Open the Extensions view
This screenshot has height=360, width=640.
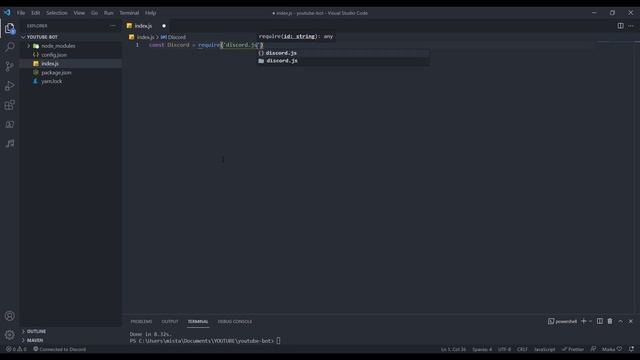[x=10, y=105]
